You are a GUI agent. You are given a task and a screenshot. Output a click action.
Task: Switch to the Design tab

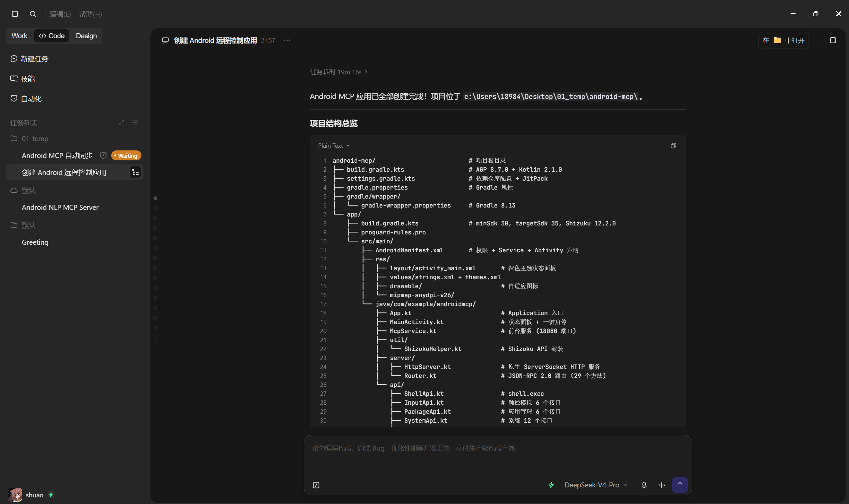(x=86, y=36)
